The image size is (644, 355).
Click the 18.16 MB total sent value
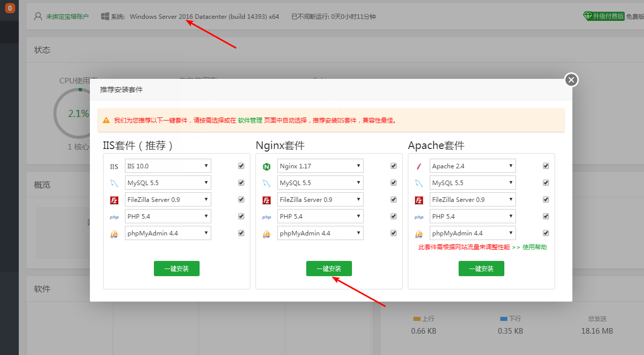(x=597, y=331)
